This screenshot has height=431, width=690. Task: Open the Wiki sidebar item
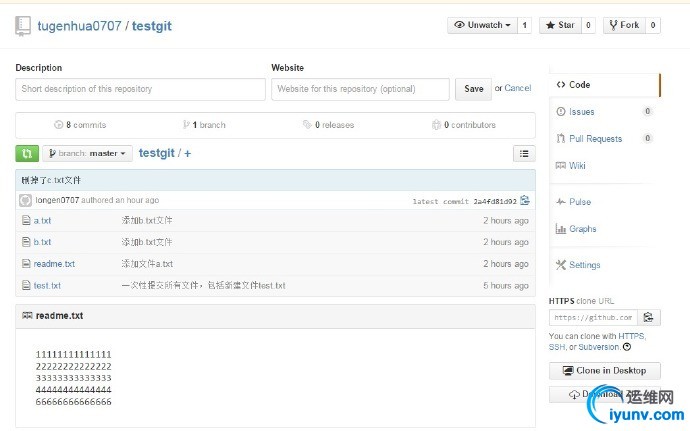click(577, 166)
